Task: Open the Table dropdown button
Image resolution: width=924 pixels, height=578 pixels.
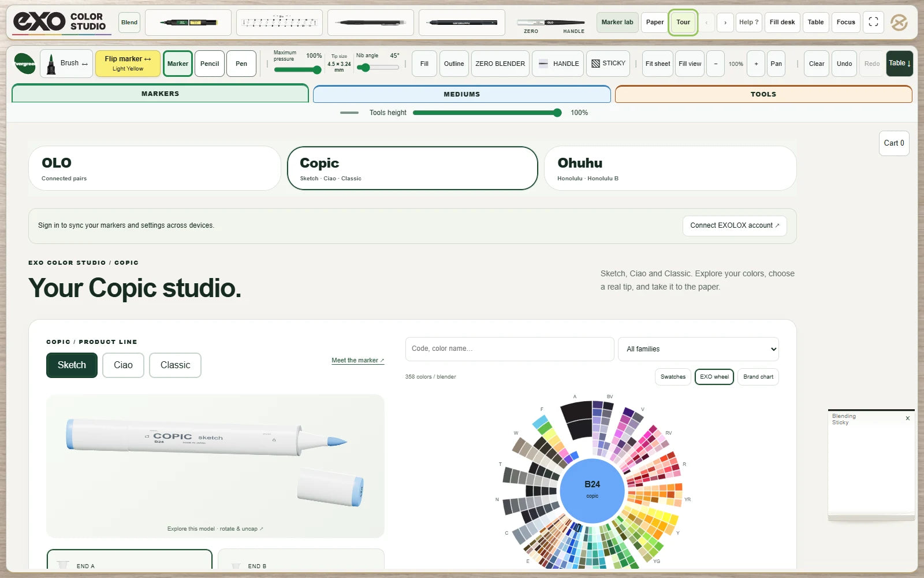Action: pyautogui.click(x=900, y=64)
